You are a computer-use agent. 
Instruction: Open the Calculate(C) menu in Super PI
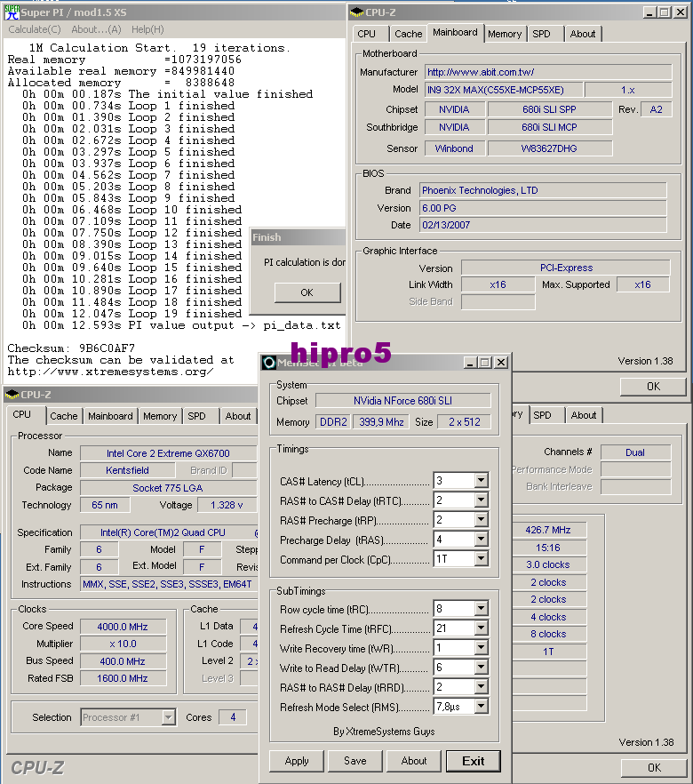[35, 29]
